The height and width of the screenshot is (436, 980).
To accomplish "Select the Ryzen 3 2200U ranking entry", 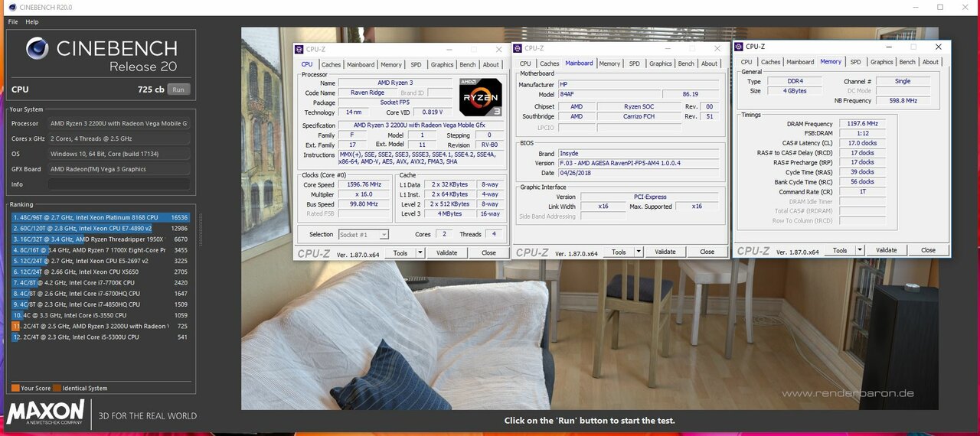I will click(100, 326).
